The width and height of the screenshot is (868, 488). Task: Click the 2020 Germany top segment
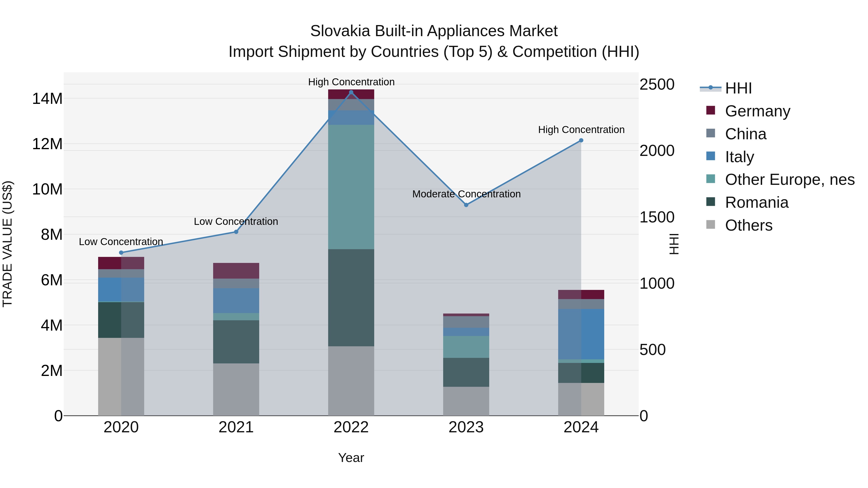click(x=121, y=263)
